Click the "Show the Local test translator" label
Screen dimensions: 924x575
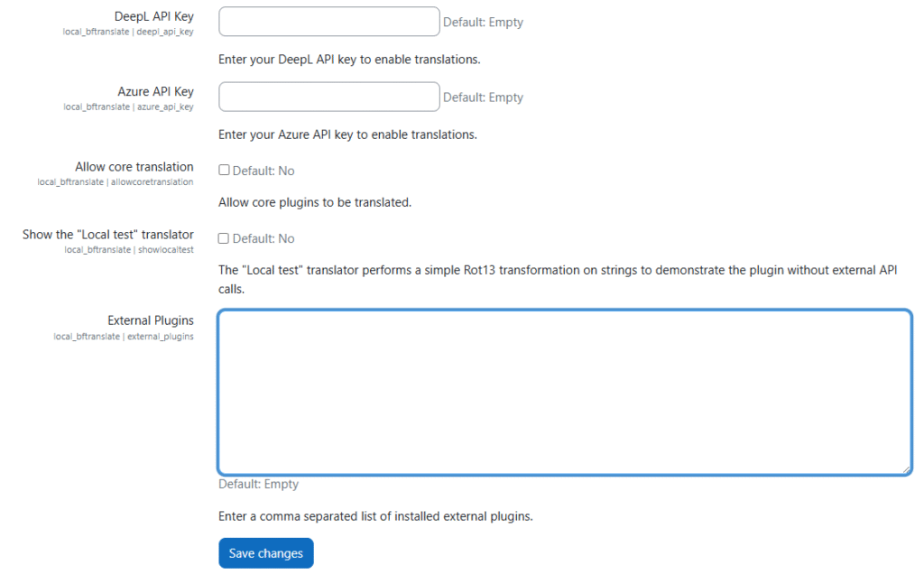click(x=108, y=235)
